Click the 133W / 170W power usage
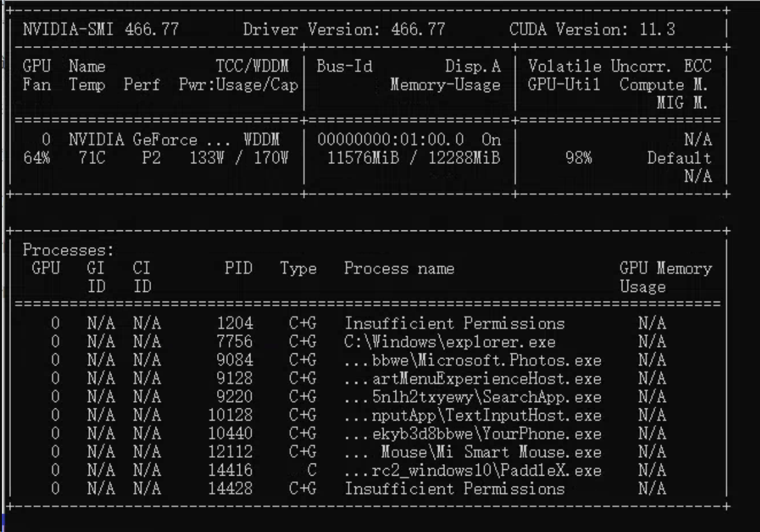760x532 pixels. [x=239, y=158]
